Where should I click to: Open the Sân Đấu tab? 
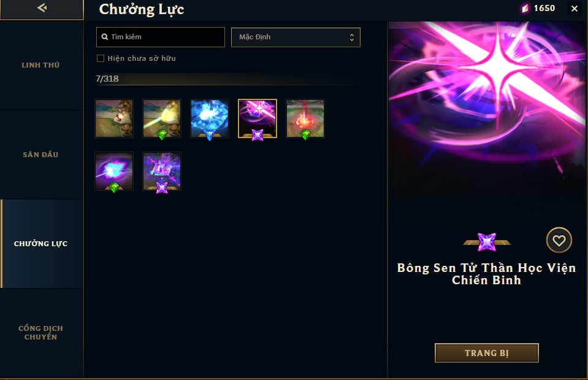point(41,154)
